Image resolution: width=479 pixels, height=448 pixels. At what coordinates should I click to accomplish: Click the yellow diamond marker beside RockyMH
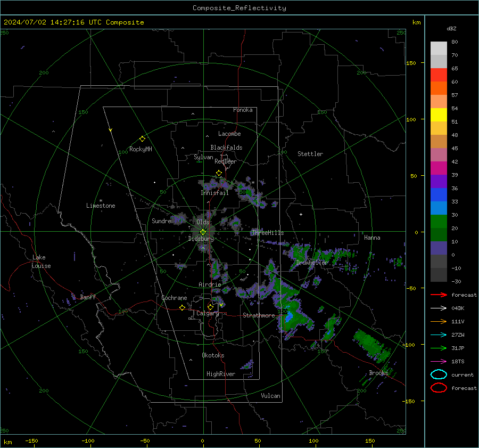click(142, 139)
